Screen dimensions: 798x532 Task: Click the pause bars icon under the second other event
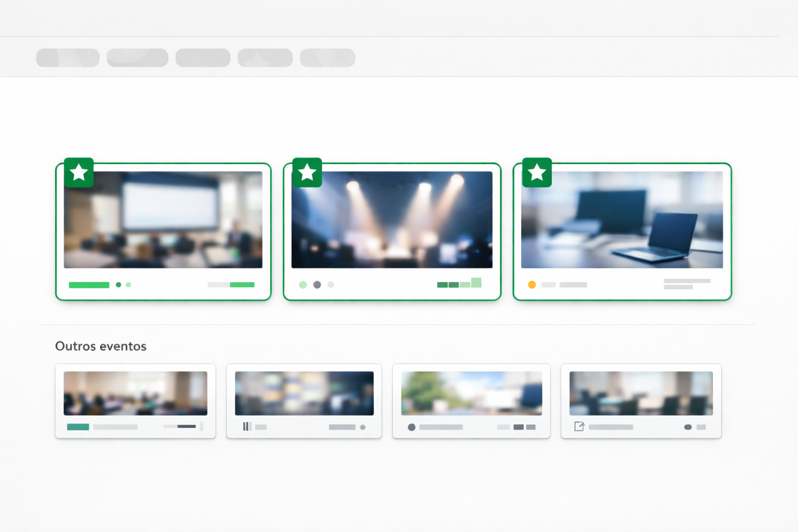click(247, 427)
